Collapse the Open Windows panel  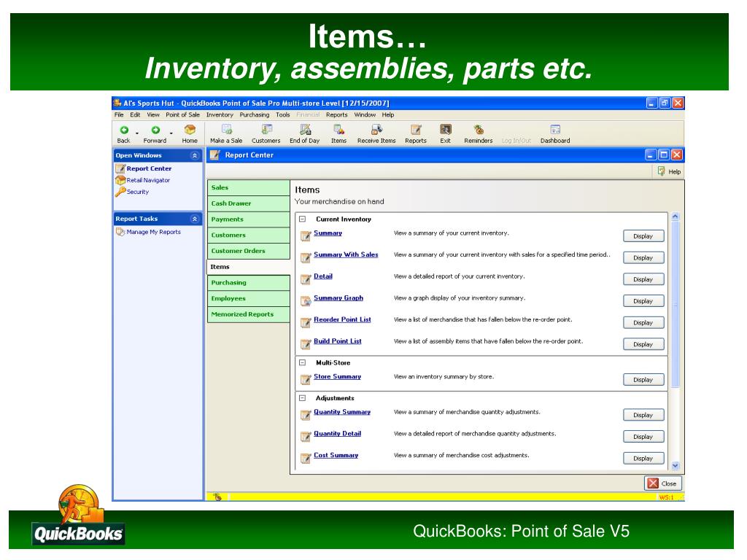pos(194,155)
